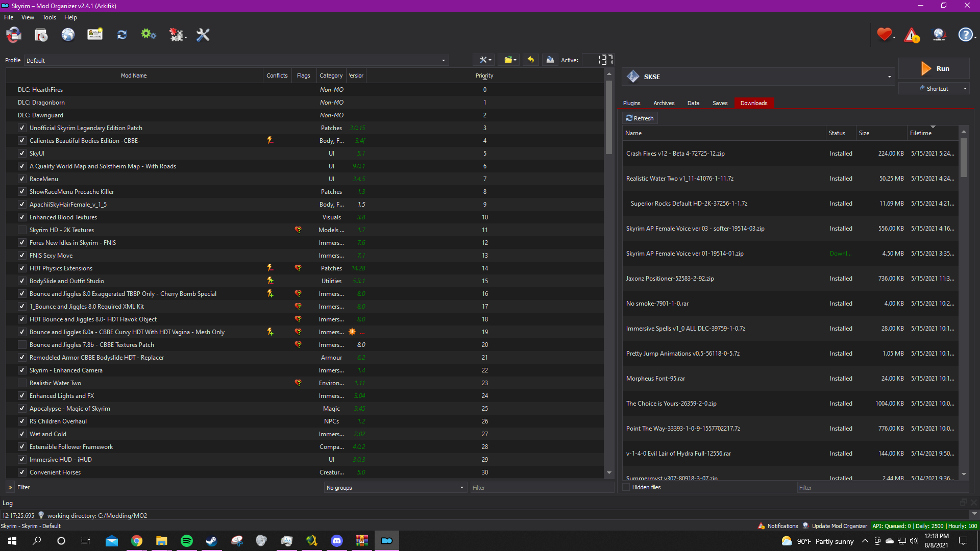Open the profiles configuration icon
The image size is (980, 551).
click(95, 35)
